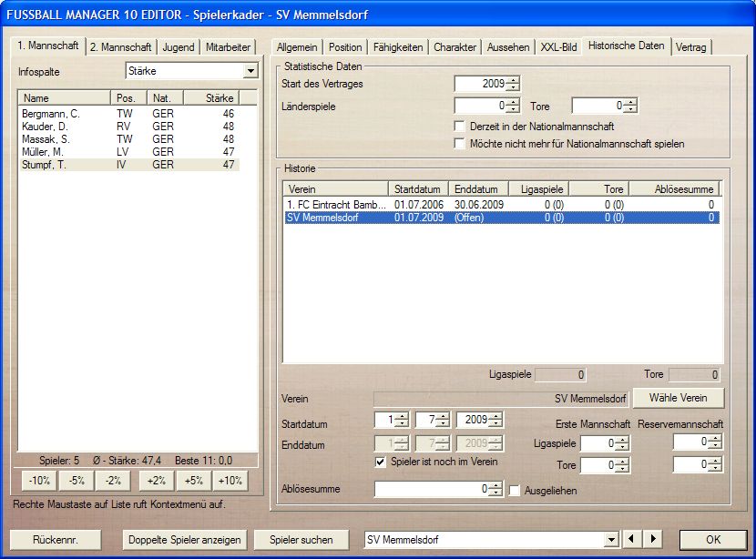Increase Start des Vertrages year spinner

click(514, 80)
